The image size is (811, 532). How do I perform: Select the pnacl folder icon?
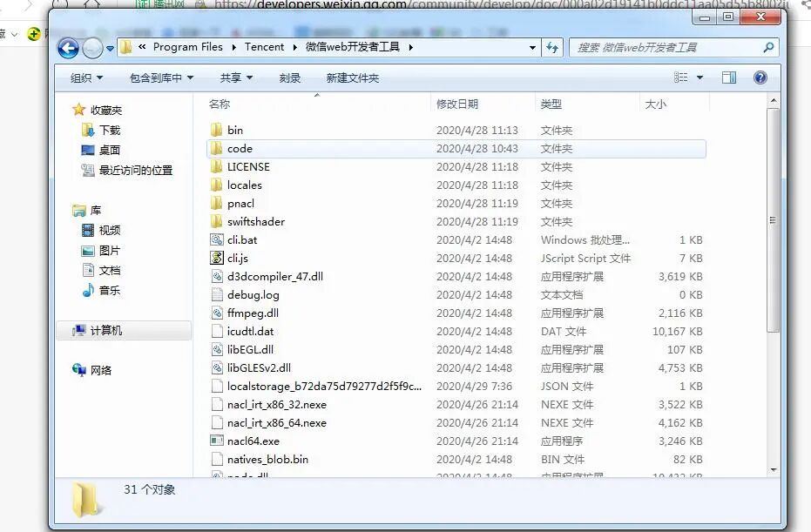tap(216, 203)
